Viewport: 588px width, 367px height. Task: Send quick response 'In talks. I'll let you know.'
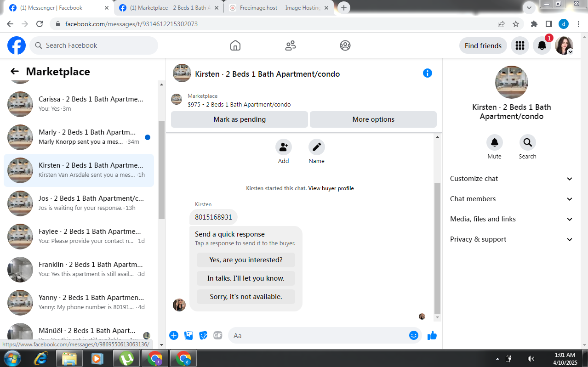pyautogui.click(x=246, y=278)
